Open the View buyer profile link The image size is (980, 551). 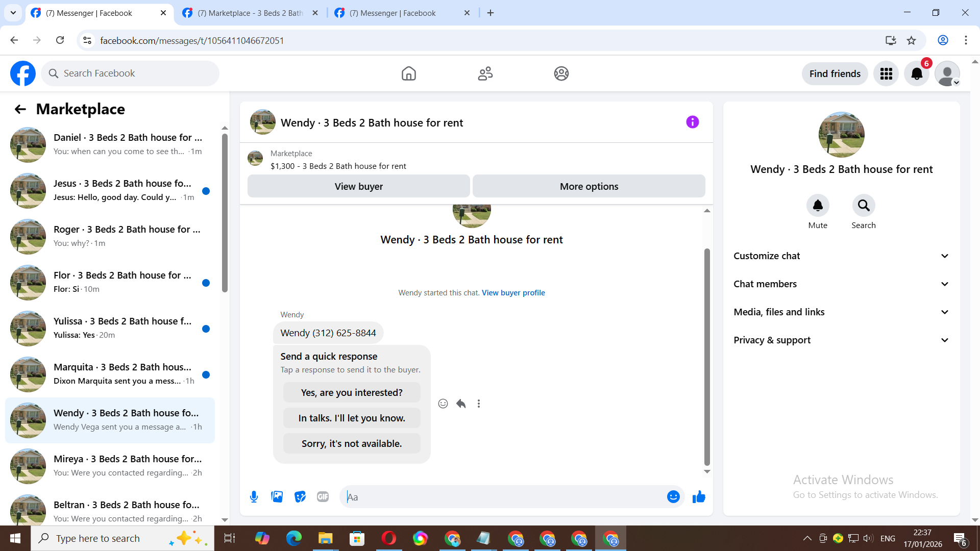point(513,293)
